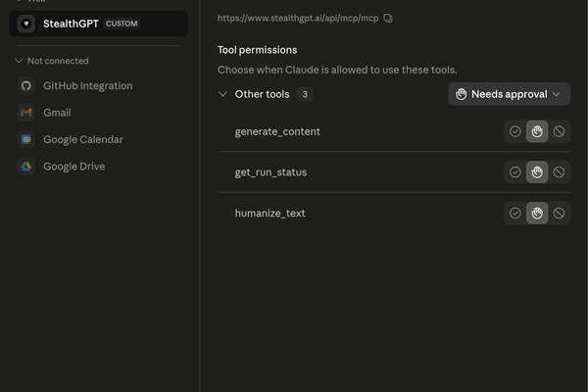Open GitHub Integration connector

98,86
